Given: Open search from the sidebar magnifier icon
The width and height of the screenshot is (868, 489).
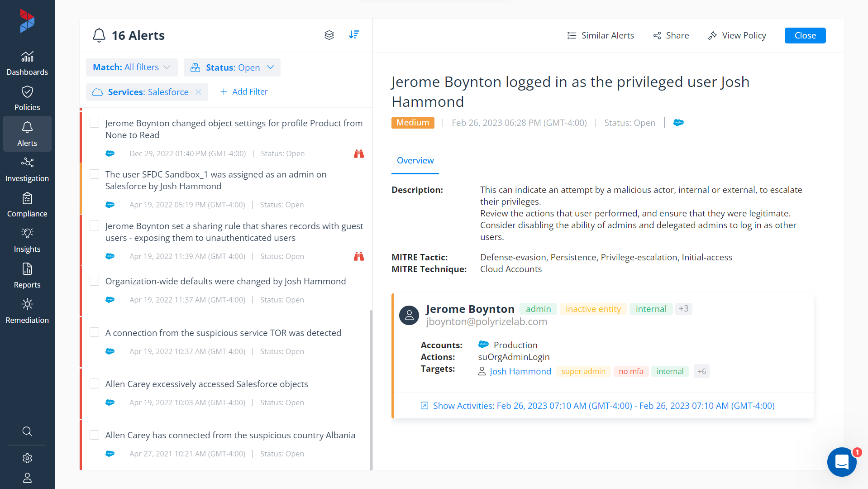Looking at the screenshot, I should click(x=27, y=431).
